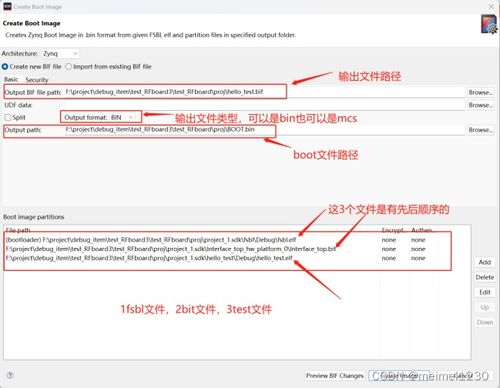
Task: Select Import from existing BIF file option
Action: tap(108, 67)
